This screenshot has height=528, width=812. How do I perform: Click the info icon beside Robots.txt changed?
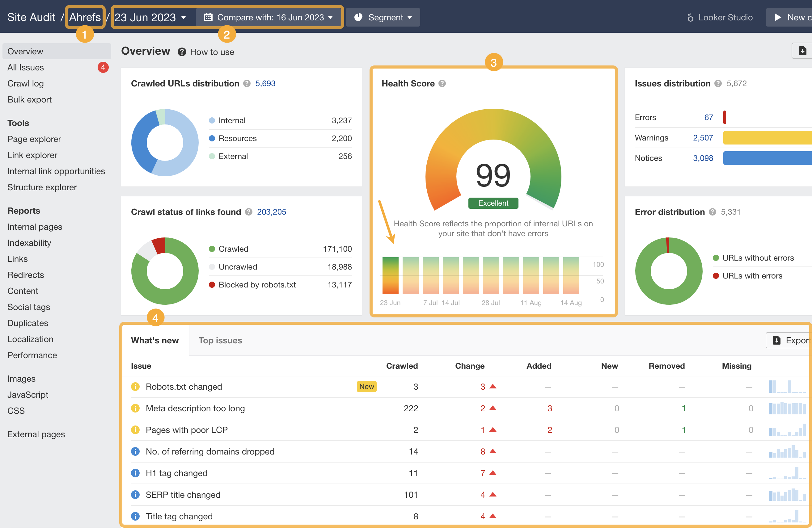pos(135,387)
